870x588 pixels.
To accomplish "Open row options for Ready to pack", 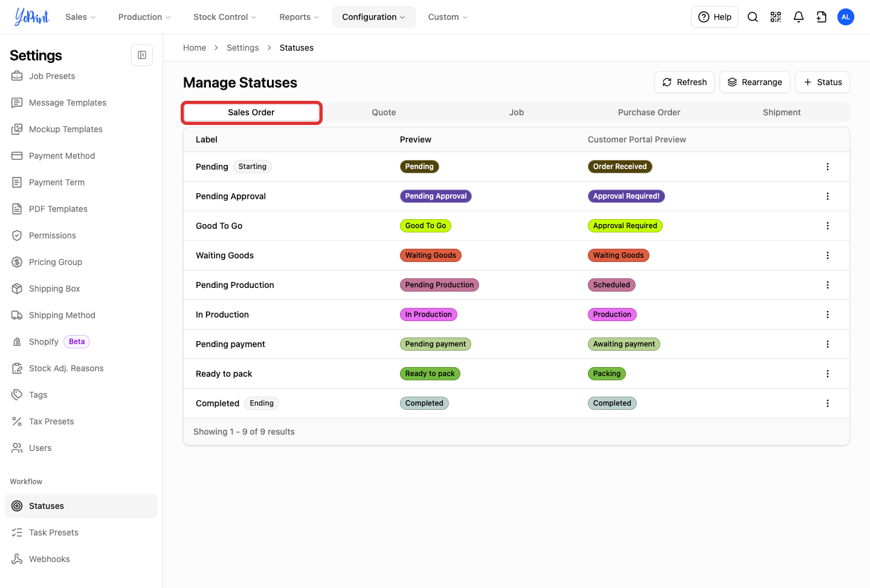I will 828,374.
